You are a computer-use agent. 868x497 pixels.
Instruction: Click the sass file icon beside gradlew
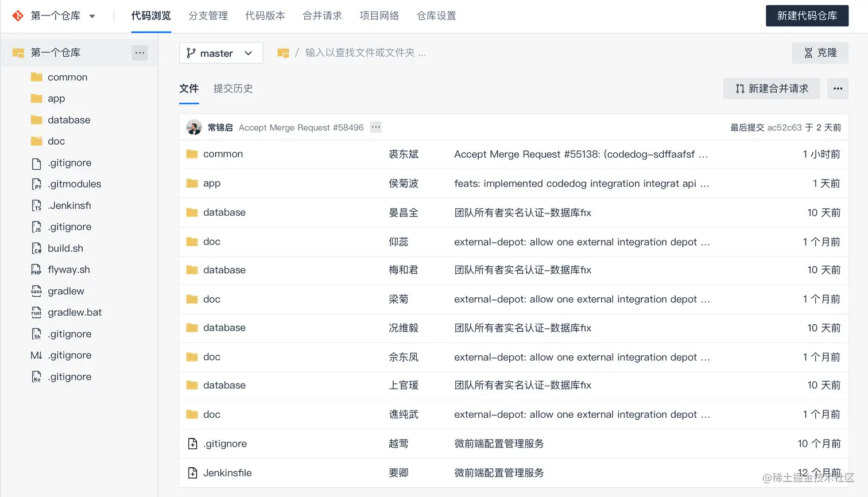coord(36,291)
